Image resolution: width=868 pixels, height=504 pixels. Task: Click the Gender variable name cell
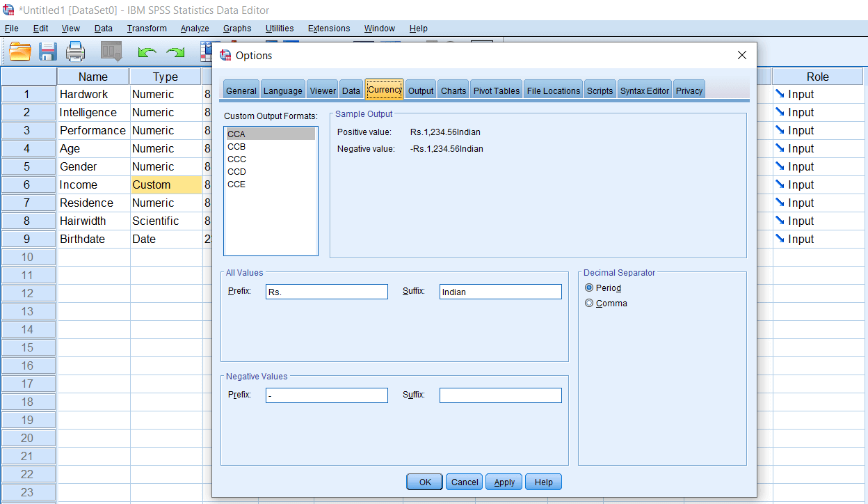click(x=93, y=166)
